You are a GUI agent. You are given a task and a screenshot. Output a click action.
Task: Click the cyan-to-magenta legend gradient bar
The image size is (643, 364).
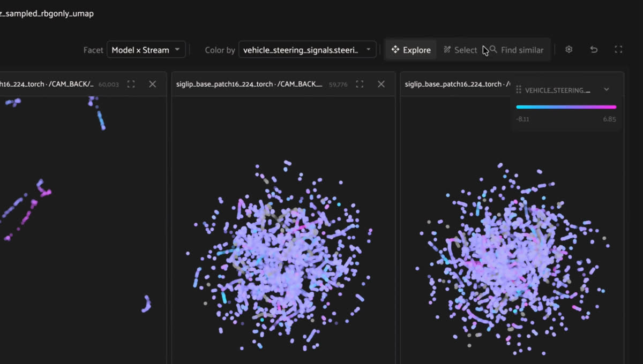[x=566, y=107]
